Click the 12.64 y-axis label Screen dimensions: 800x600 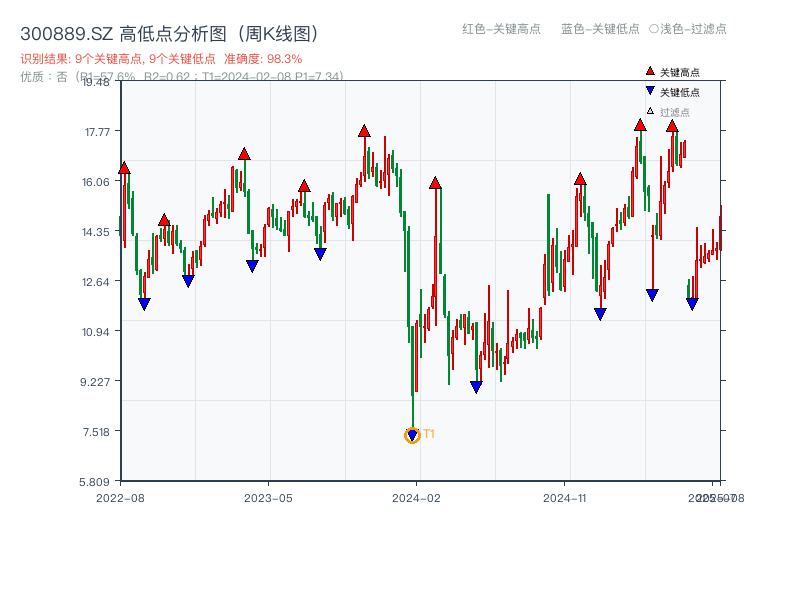[x=96, y=282]
